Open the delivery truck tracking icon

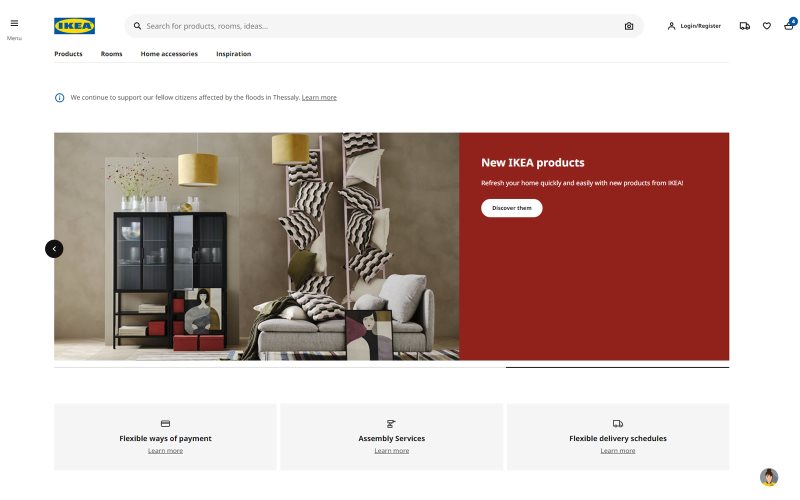click(x=744, y=26)
